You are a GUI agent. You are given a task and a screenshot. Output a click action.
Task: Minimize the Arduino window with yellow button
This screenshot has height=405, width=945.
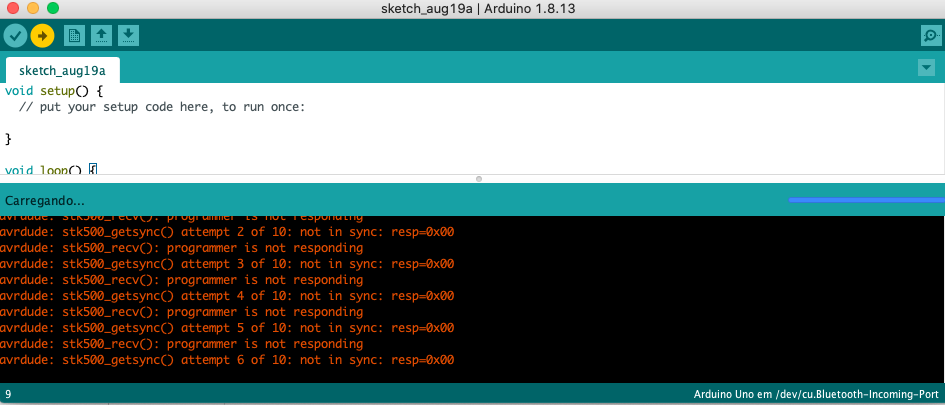[x=32, y=8]
